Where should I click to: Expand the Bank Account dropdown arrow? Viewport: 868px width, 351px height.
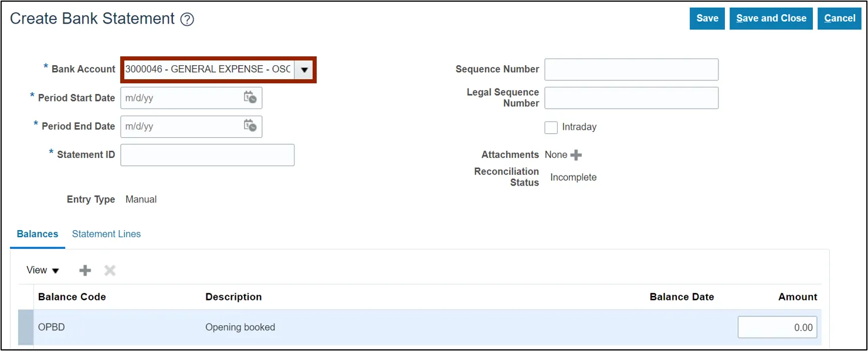(304, 69)
